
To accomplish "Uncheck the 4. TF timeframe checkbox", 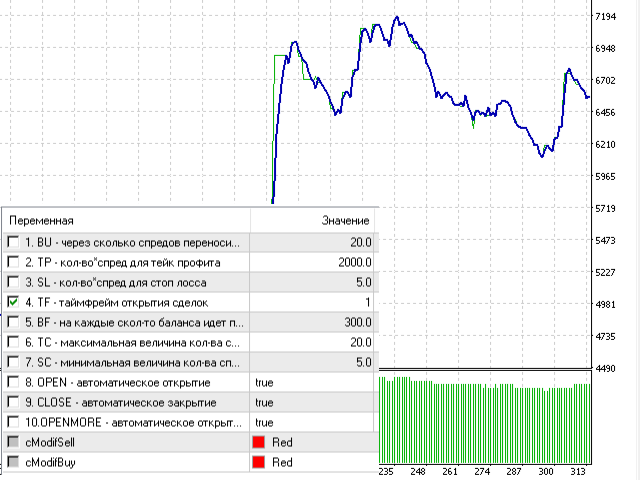I will pos(13,302).
